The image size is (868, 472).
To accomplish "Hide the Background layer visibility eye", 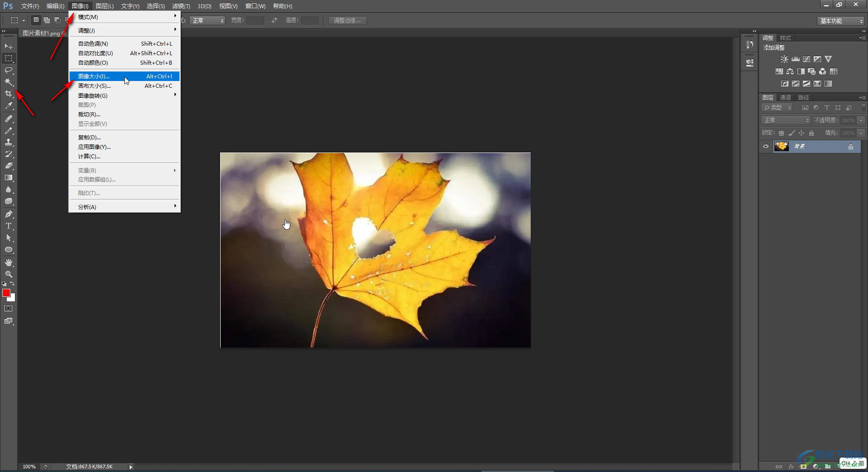I will point(766,146).
